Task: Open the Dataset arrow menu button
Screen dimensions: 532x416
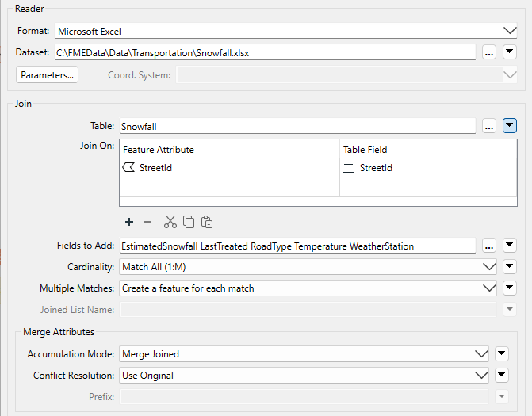Action: click(x=510, y=52)
